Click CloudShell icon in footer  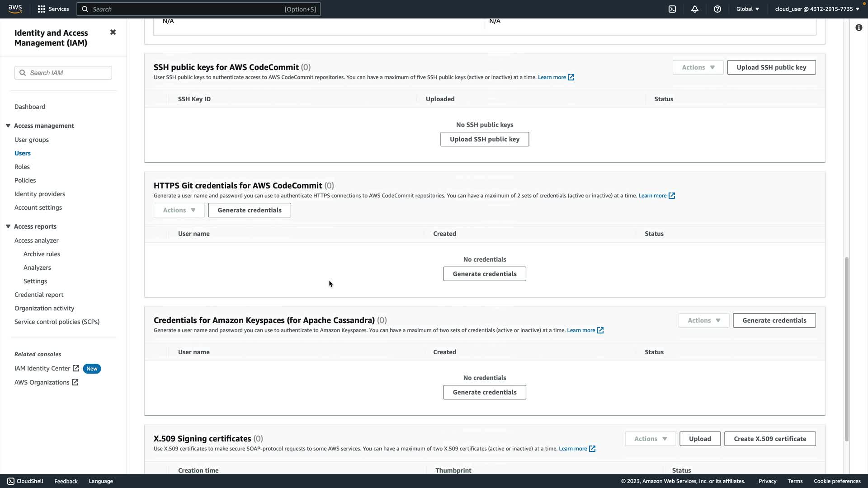coord(11,481)
